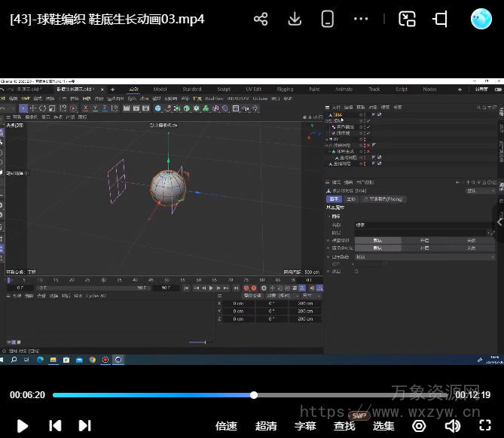
Task: Go back to the previous video
Action: 55,425
